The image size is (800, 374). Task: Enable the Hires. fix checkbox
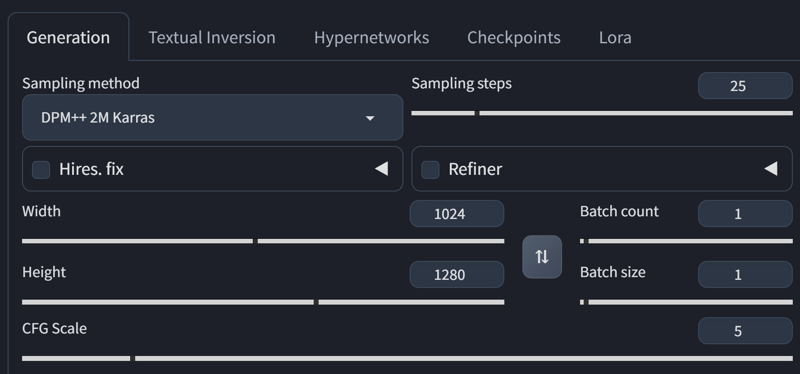click(x=41, y=169)
